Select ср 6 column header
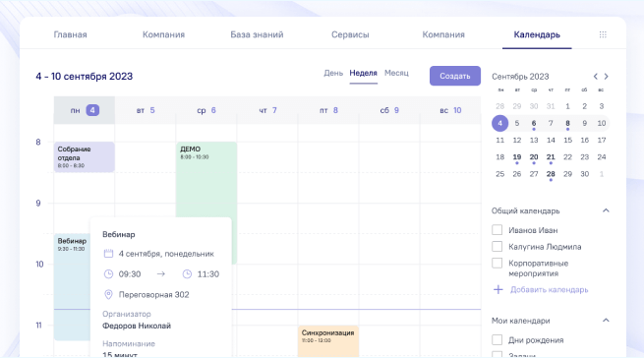 [206, 110]
